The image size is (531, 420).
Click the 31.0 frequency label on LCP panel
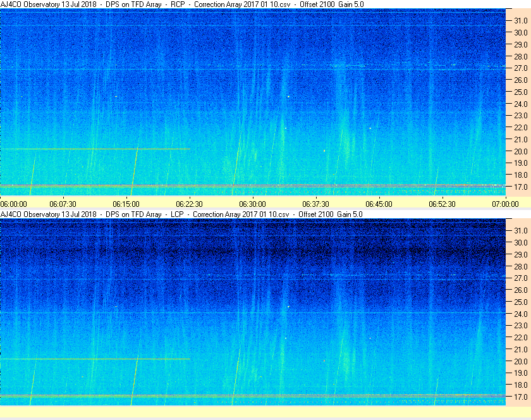[521, 230]
